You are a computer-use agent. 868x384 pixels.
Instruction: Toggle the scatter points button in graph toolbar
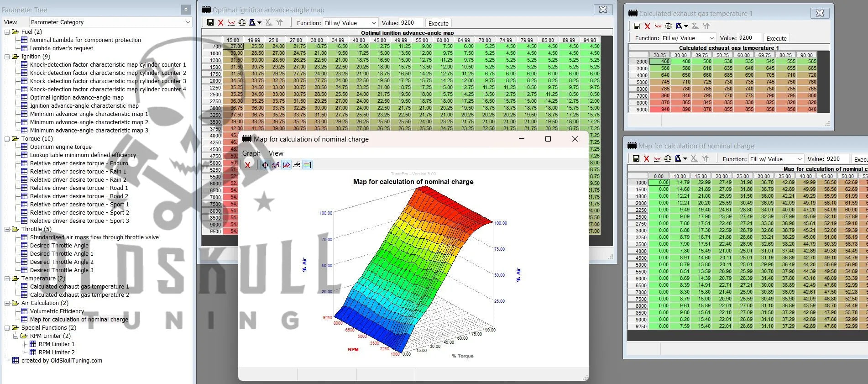tap(276, 165)
